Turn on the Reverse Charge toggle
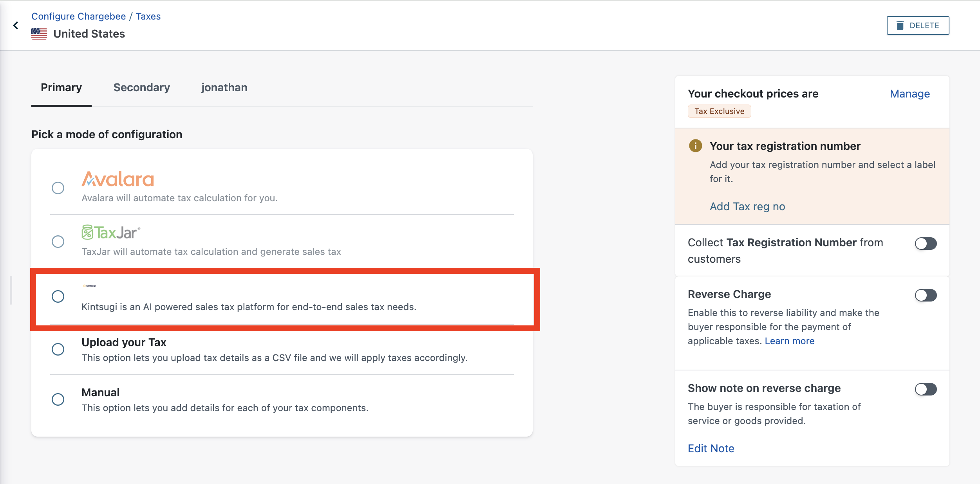This screenshot has width=980, height=484. (x=926, y=295)
